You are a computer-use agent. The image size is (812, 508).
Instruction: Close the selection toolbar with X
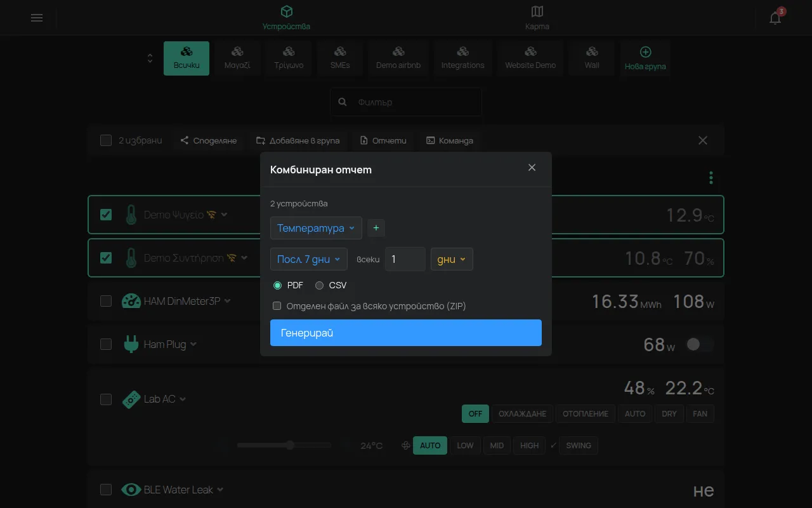(x=703, y=140)
